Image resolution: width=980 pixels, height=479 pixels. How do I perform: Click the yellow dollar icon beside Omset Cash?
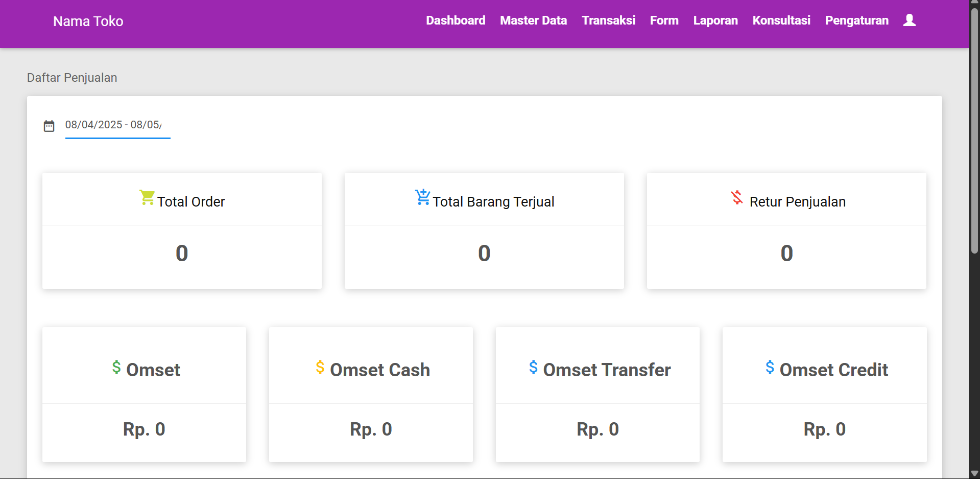pyautogui.click(x=320, y=367)
